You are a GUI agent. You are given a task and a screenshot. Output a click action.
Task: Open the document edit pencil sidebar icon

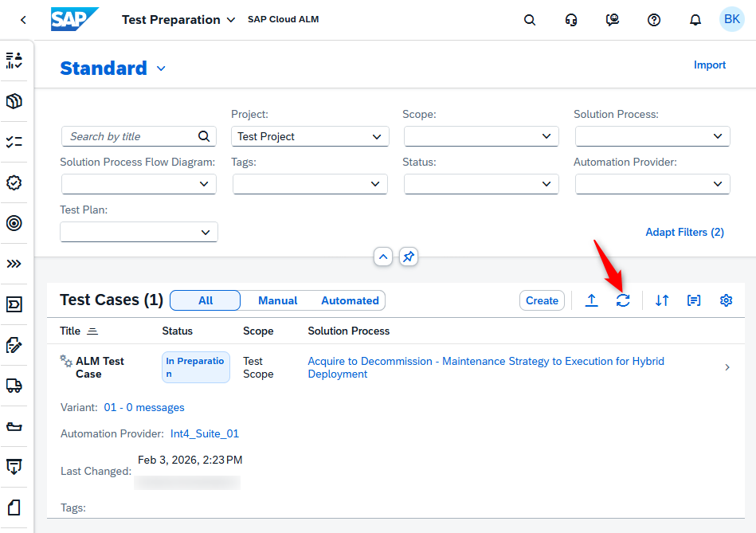click(14, 345)
